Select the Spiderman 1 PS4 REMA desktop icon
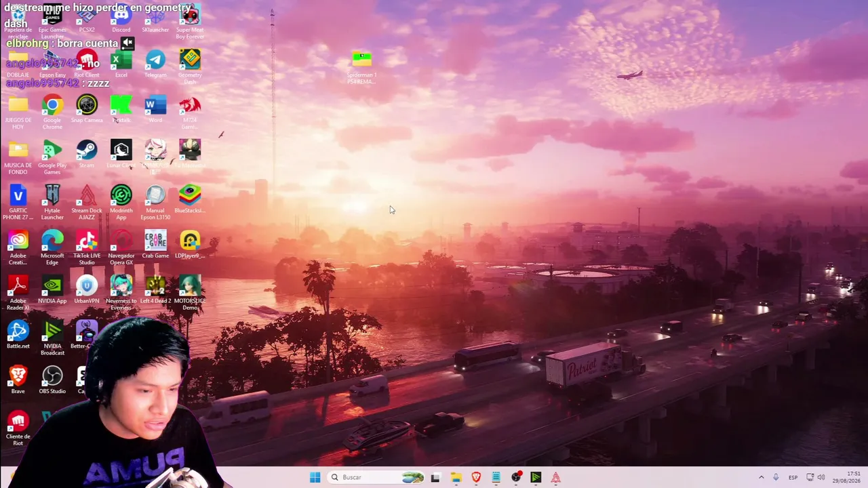 (x=362, y=68)
